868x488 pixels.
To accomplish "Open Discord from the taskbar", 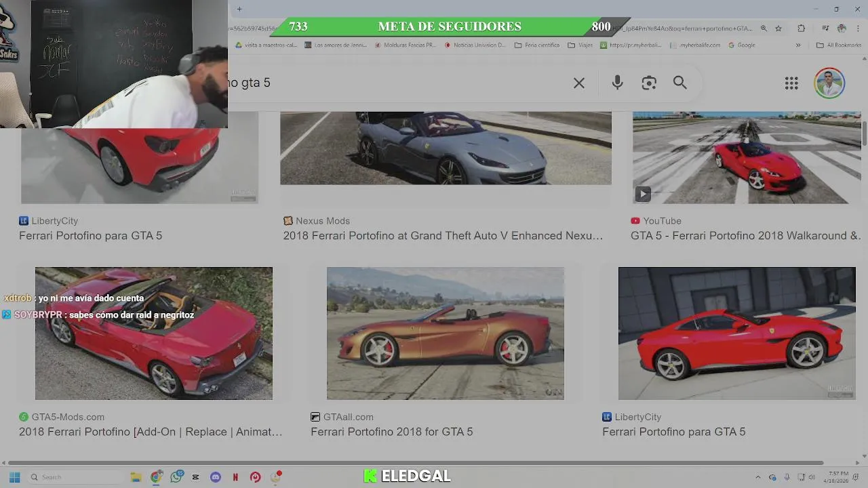I will tap(216, 477).
